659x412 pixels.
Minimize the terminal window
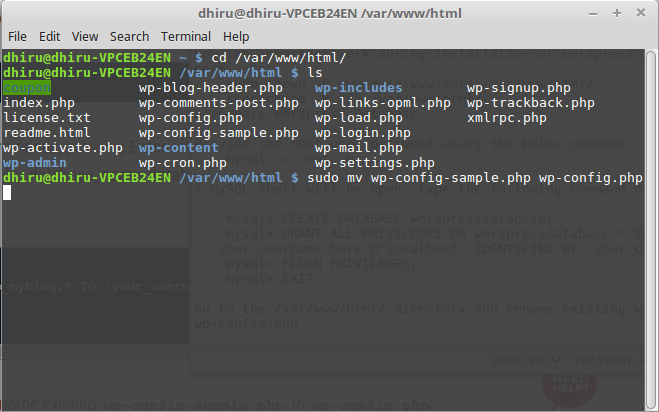point(593,14)
